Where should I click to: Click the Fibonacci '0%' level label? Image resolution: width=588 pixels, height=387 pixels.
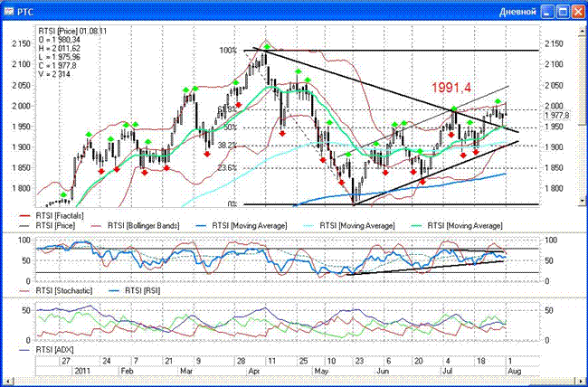[232, 204]
